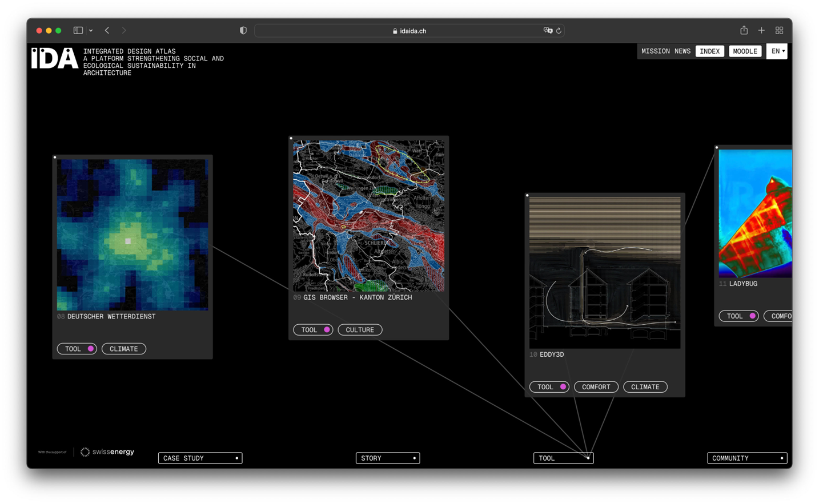
Task: Toggle the STORY filter
Action: tap(388, 458)
